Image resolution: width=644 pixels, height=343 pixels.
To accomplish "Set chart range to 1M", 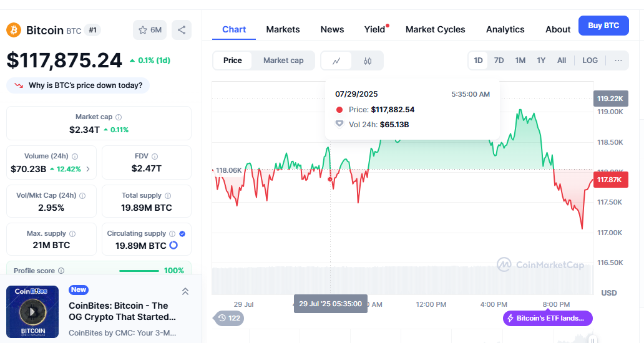I will [520, 60].
